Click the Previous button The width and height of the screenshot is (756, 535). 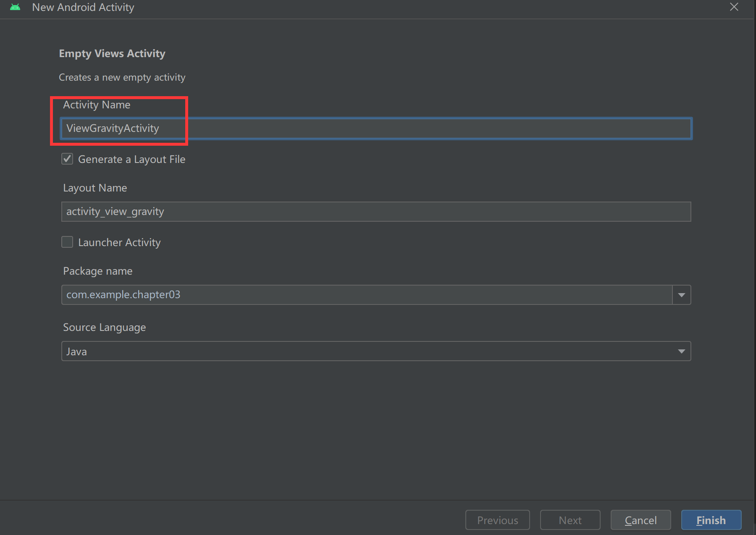click(497, 520)
